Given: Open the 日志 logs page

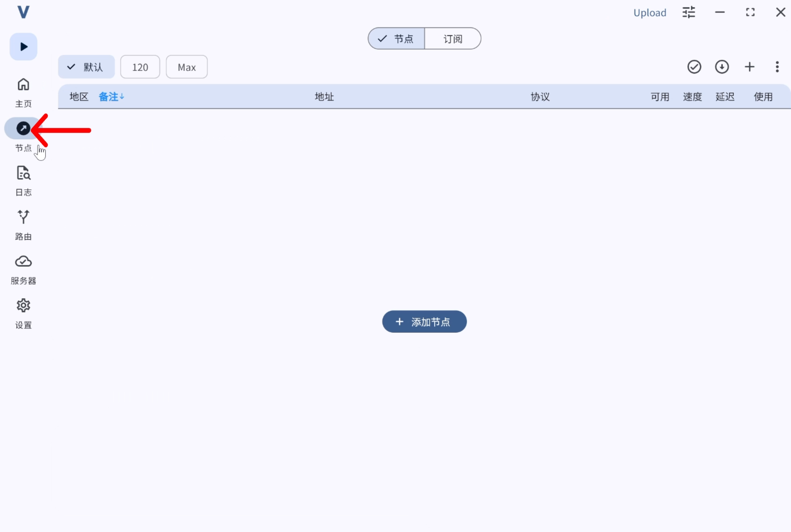Looking at the screenshot, I should (x=24, y=182).
